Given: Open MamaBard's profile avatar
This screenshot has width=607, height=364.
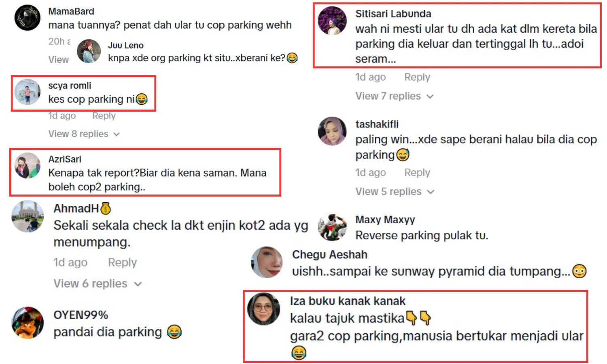Looking at the screenshot, I should (28, 18).
